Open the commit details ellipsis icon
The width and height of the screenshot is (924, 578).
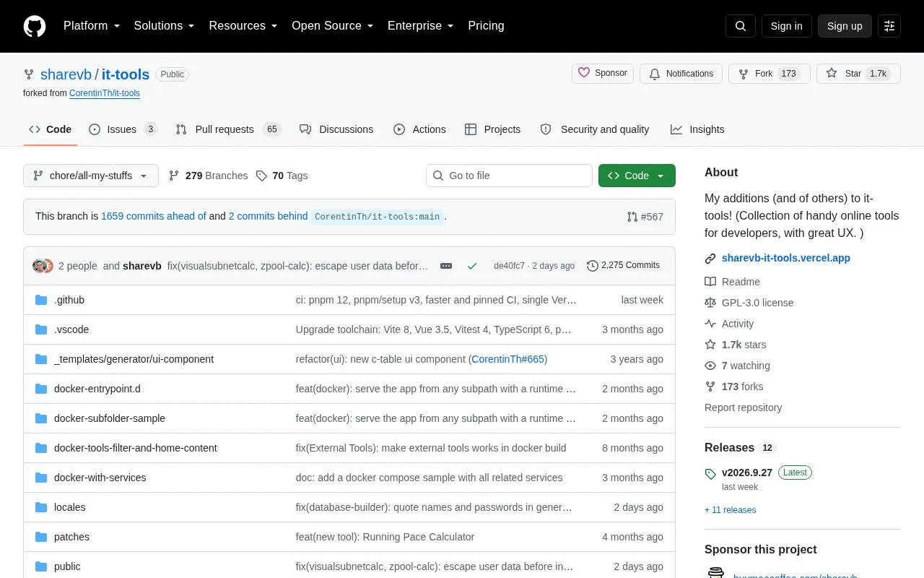(x=446, y=266)
